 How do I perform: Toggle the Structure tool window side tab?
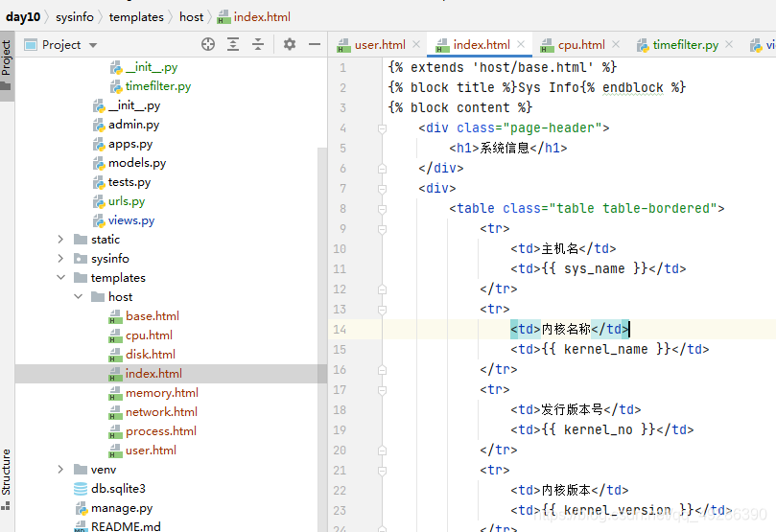click(x=7, y=477)
